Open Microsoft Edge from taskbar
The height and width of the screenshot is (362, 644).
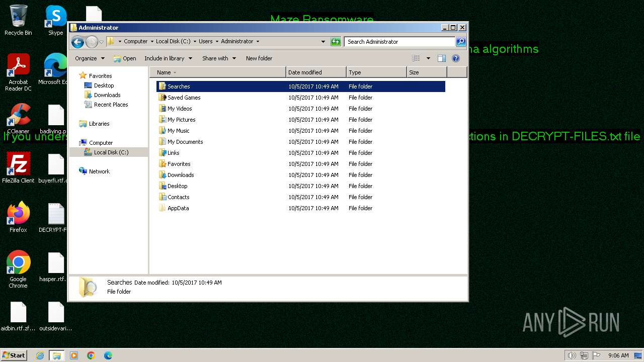tap(108, 355)
